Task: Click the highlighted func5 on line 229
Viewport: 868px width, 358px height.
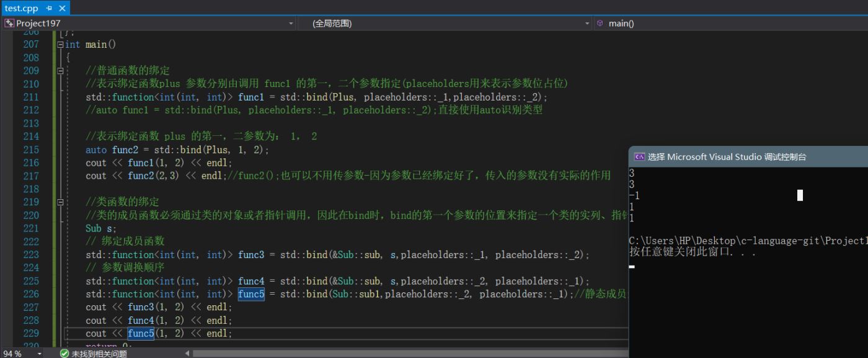Action: 141,334
